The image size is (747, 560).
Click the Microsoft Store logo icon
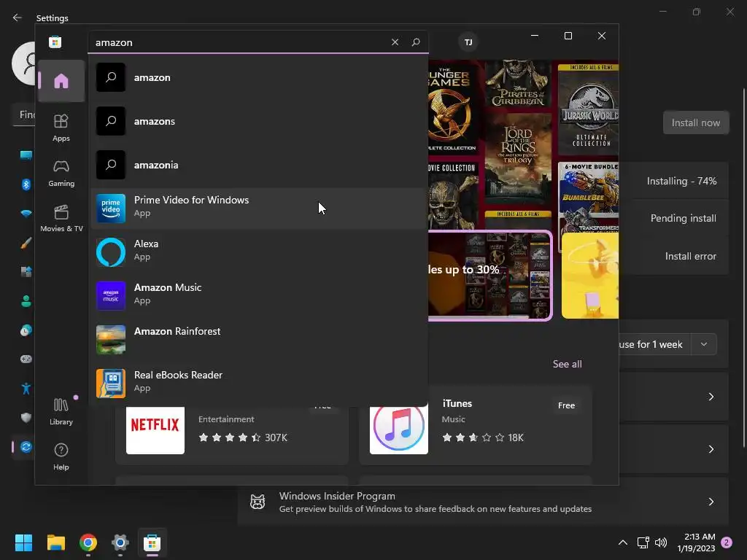coord(55,42)
